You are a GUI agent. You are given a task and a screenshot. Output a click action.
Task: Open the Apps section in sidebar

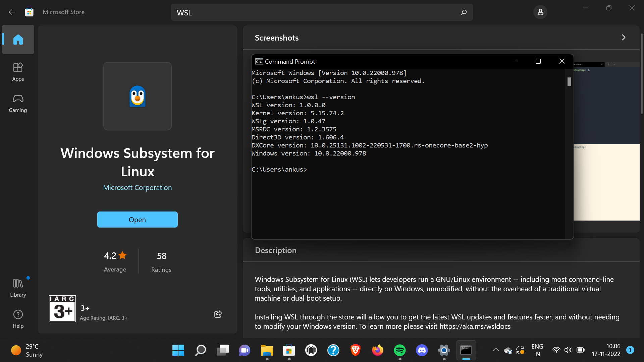pos(18,72)
